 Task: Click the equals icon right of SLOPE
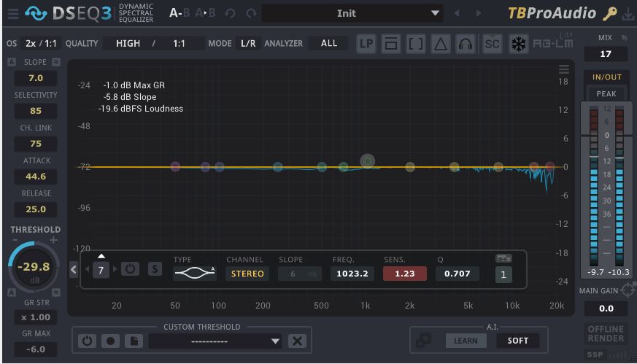pyautogui.click(x=56, y=62)
